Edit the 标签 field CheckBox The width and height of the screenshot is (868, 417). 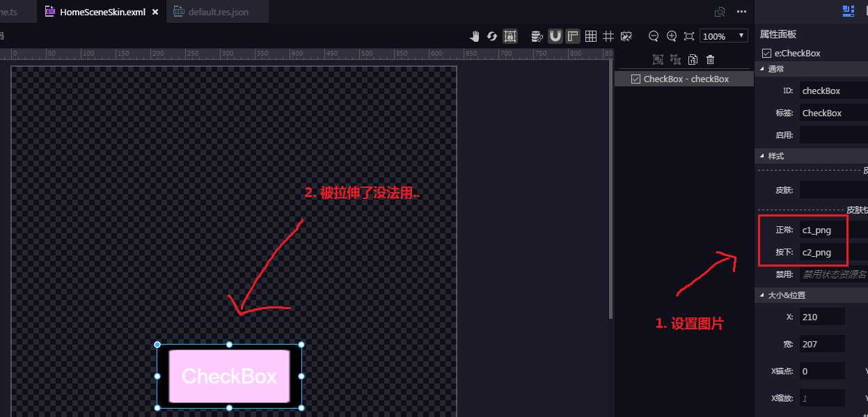click(x=833, y=113)
